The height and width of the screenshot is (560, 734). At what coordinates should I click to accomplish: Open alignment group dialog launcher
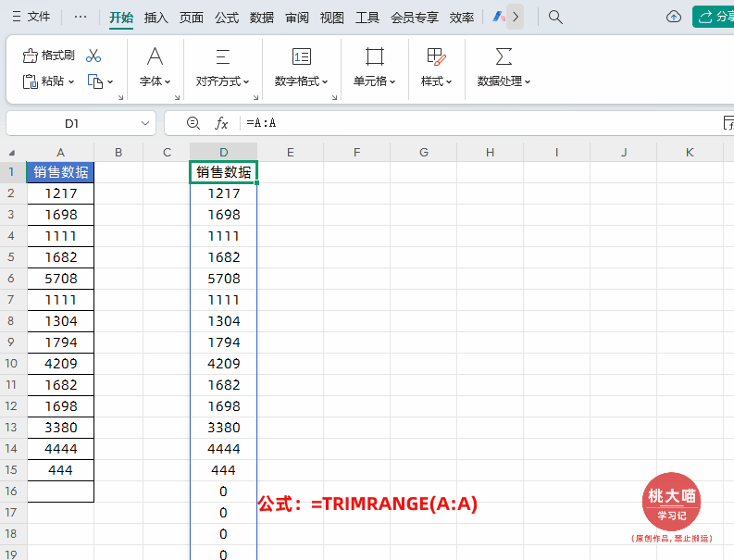coord(255,97)
